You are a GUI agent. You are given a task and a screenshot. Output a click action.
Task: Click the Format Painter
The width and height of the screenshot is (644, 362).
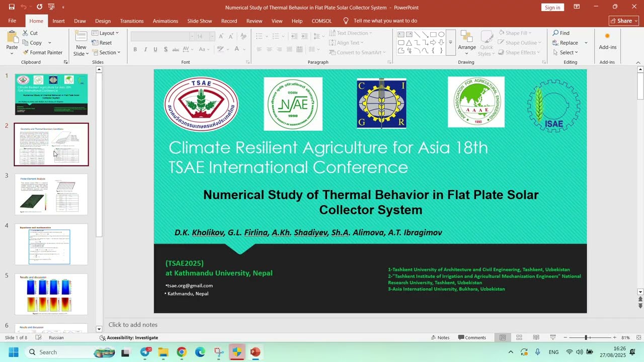coord(42,52)
